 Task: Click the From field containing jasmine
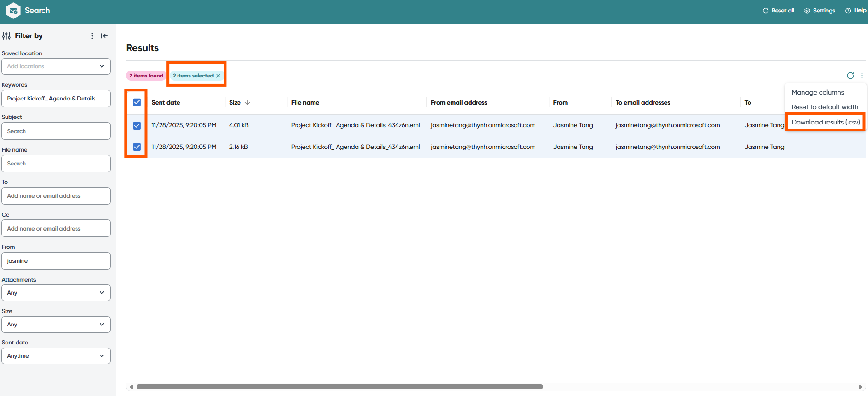coord(56,261)
